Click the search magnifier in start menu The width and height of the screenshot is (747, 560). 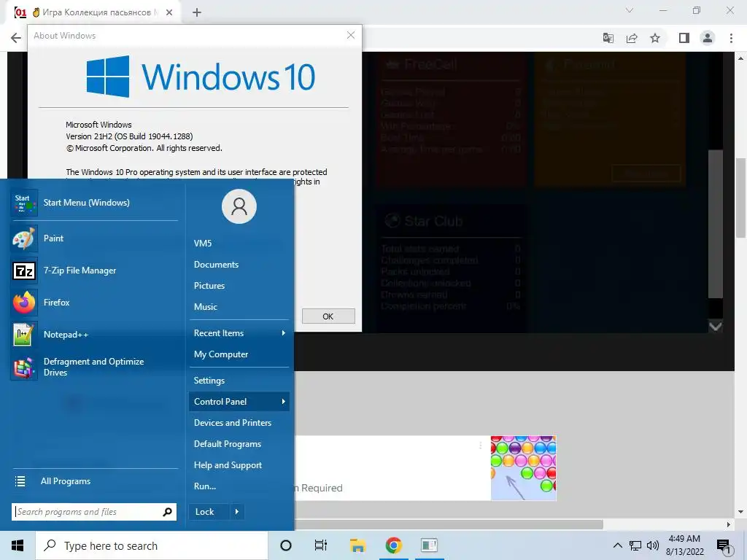(x=167, y=512)
